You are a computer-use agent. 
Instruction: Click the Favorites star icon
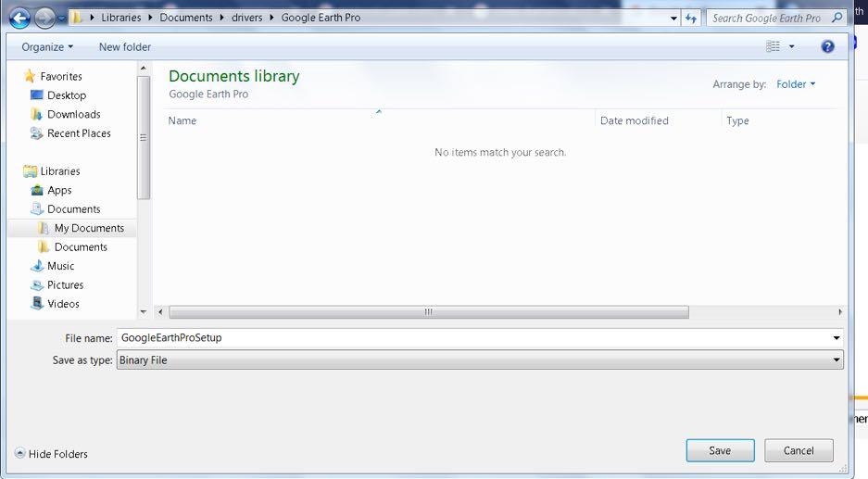(30, 76)
